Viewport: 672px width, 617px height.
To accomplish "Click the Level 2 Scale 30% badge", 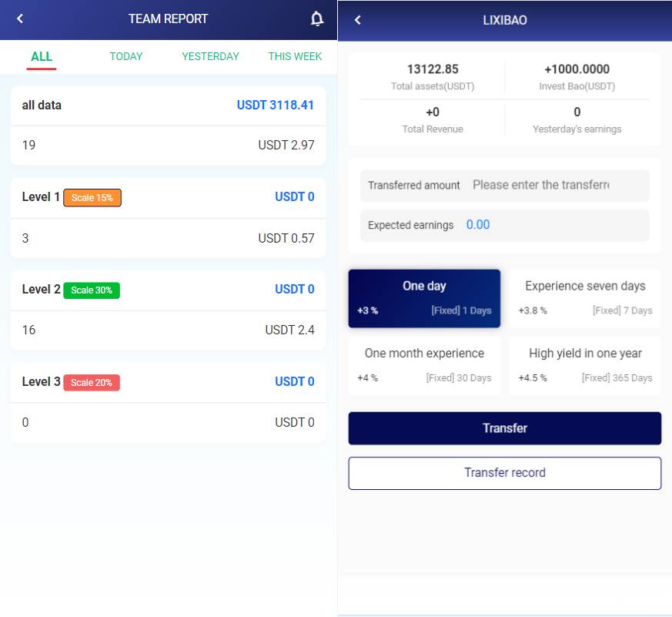I will tap(92, 290).
